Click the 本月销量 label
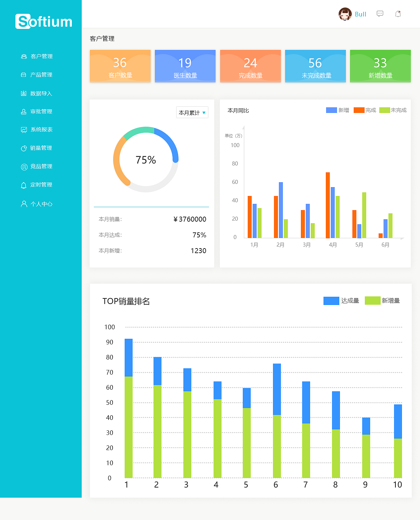The width and height of the screenshot is (420, 520). pyautogui.click(x=110, y=219)
